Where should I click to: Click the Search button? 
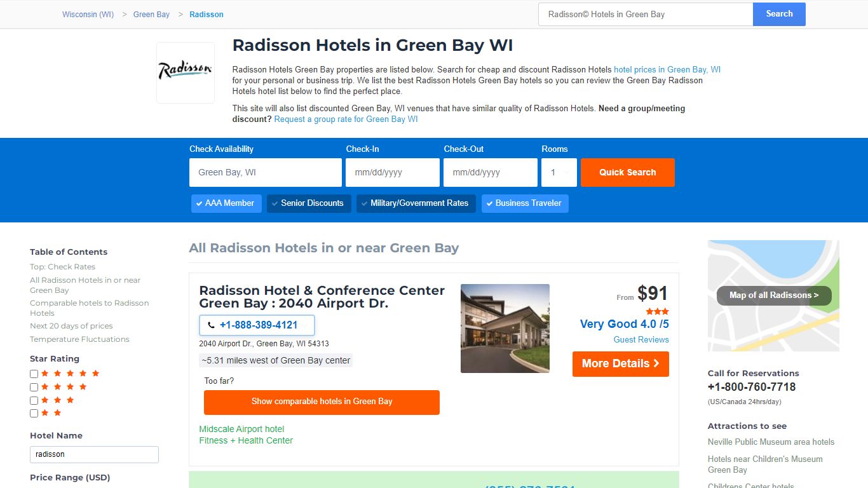pos(779,14)
